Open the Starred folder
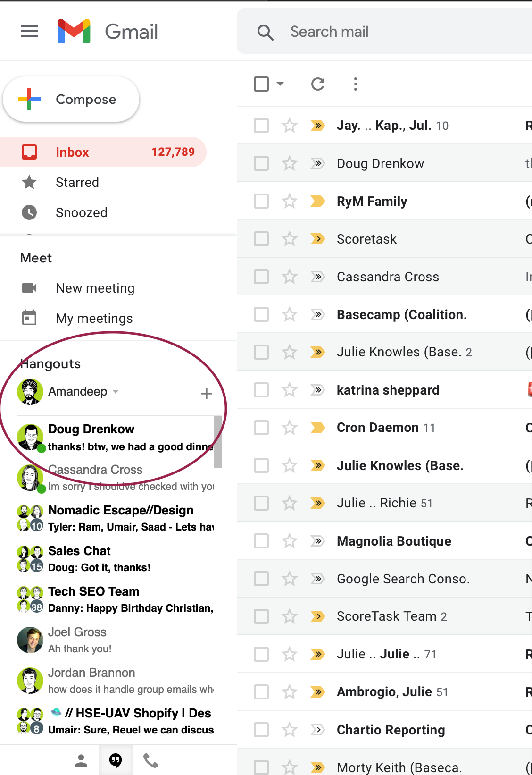 [x=77, y=182]
